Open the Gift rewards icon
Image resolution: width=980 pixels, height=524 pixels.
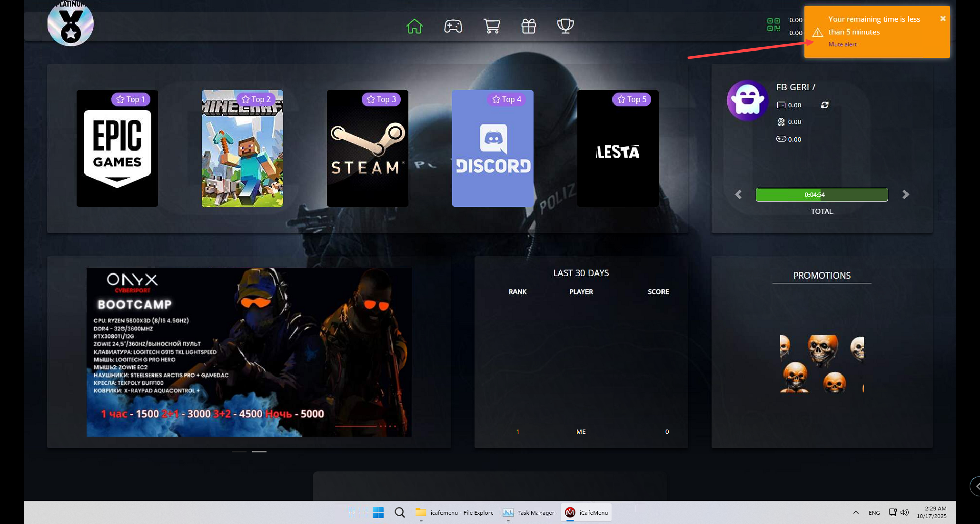[528, 26]
